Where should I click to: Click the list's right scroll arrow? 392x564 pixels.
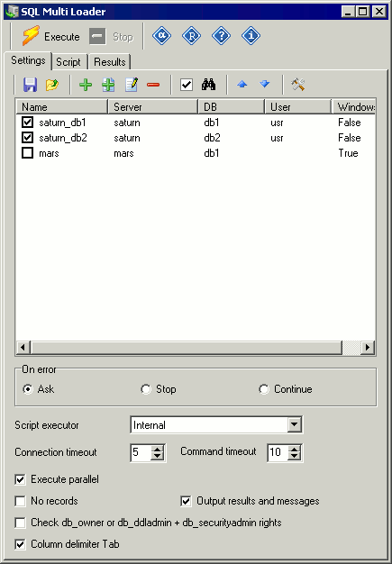click(x=368, y=348)
